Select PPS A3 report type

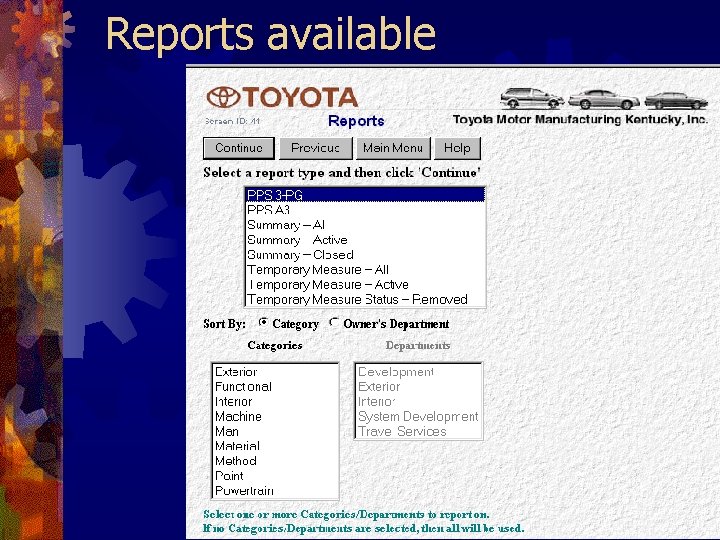coord(365,210)
